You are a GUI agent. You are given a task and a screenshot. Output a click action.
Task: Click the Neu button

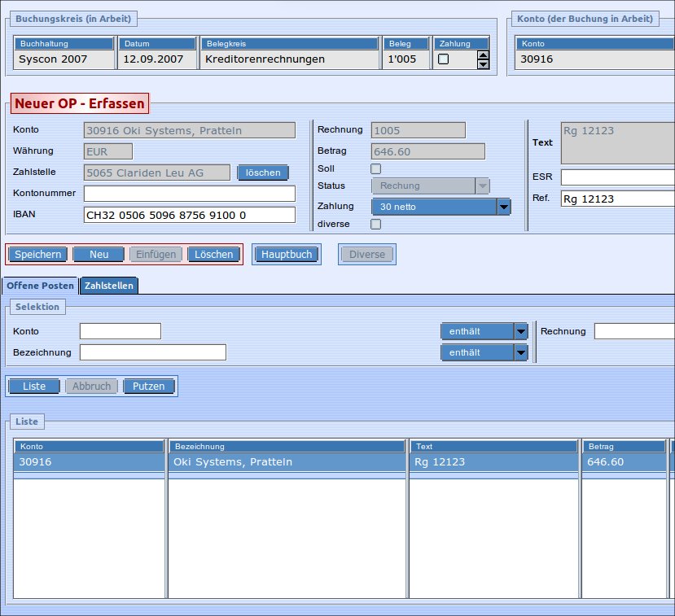tap(99, 255)
